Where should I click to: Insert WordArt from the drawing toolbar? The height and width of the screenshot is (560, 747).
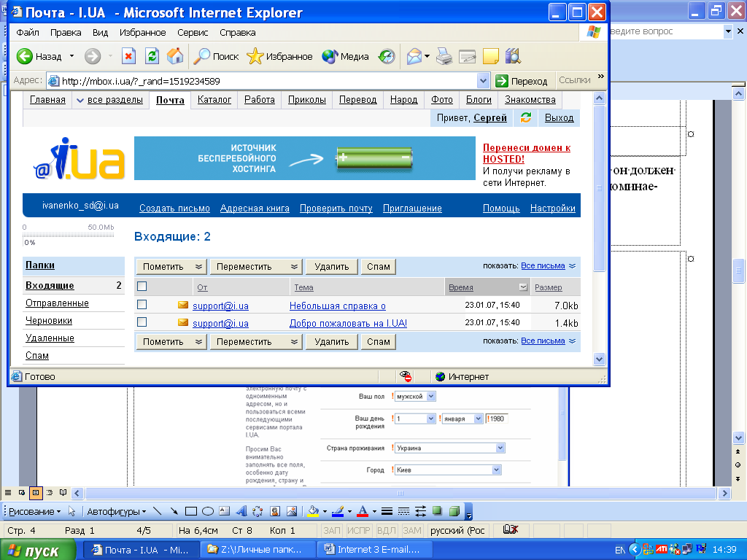coord(241,511)
